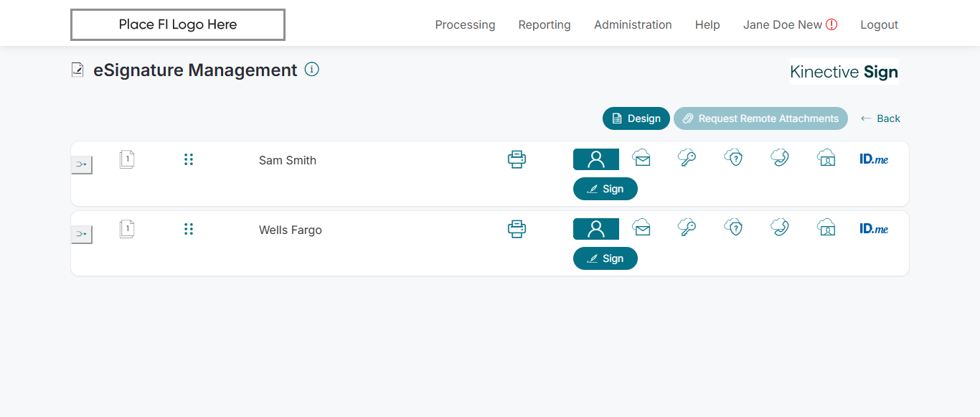Viewport: 980px width, 417px height.
Task: Go back using the Back link
Action: click(x=880, y=118)
